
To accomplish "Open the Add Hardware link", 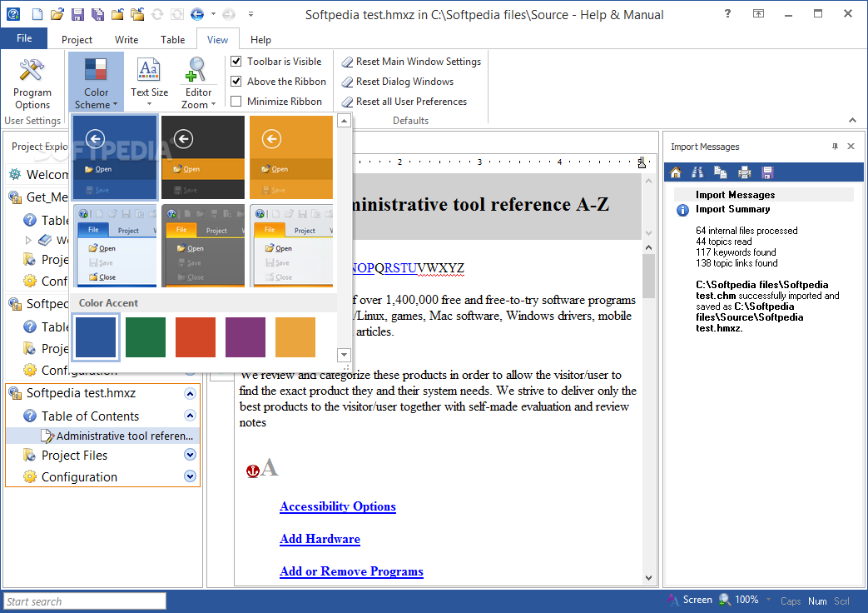I will 320,539.
